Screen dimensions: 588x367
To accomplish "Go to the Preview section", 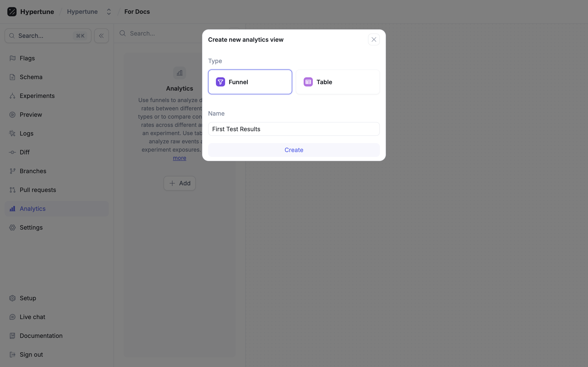I will tap(31, 114).
